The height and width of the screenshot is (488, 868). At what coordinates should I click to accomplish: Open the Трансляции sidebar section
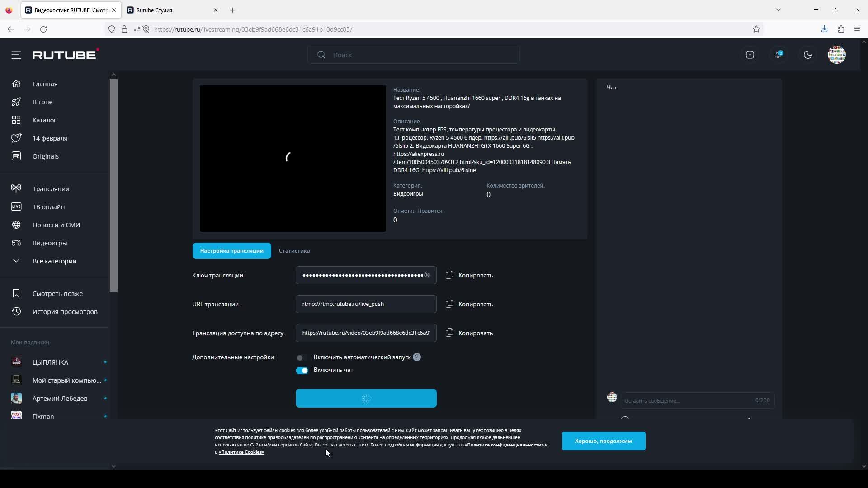51,189
